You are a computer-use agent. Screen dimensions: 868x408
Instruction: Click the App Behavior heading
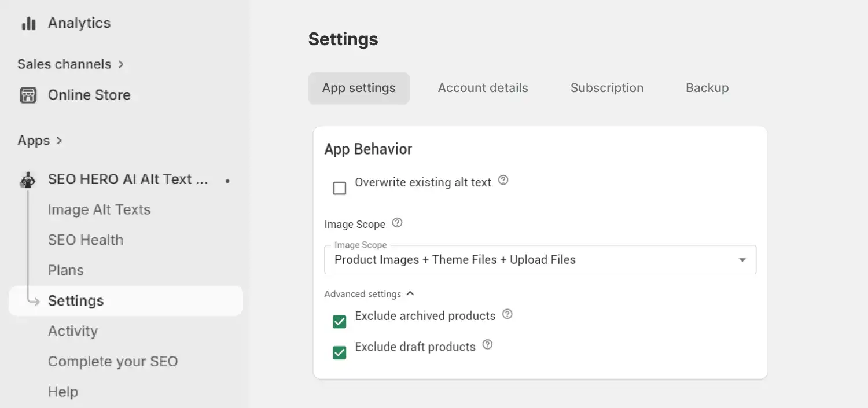pyautogui.click(x=369, y=149)
